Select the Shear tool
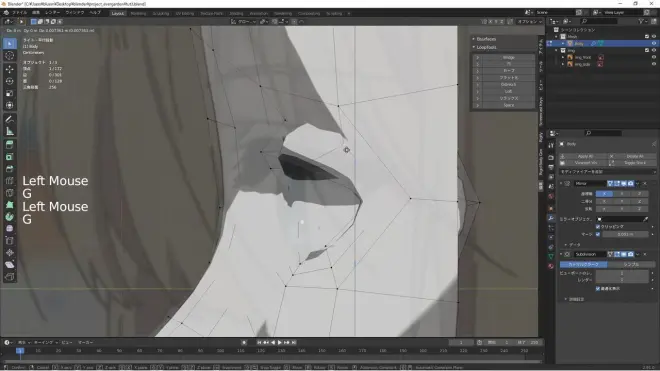This screenshot has width=660, height=371. click(x=10, y=265)
